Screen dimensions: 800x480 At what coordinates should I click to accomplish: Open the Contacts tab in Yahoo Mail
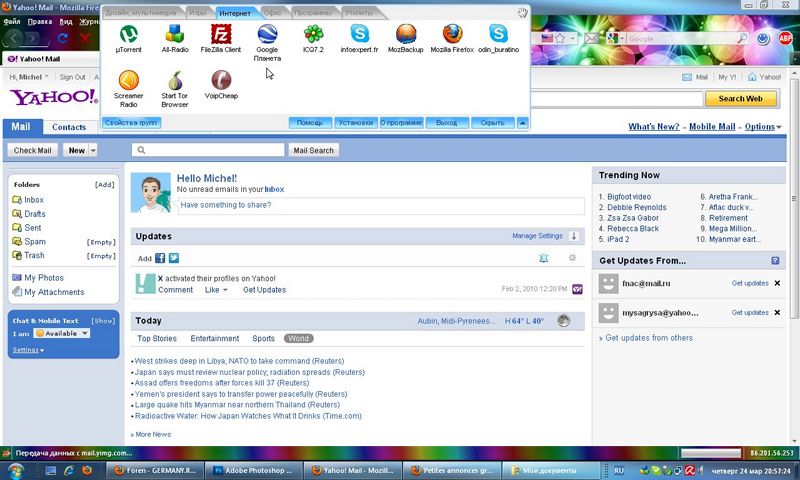point(69,127)
